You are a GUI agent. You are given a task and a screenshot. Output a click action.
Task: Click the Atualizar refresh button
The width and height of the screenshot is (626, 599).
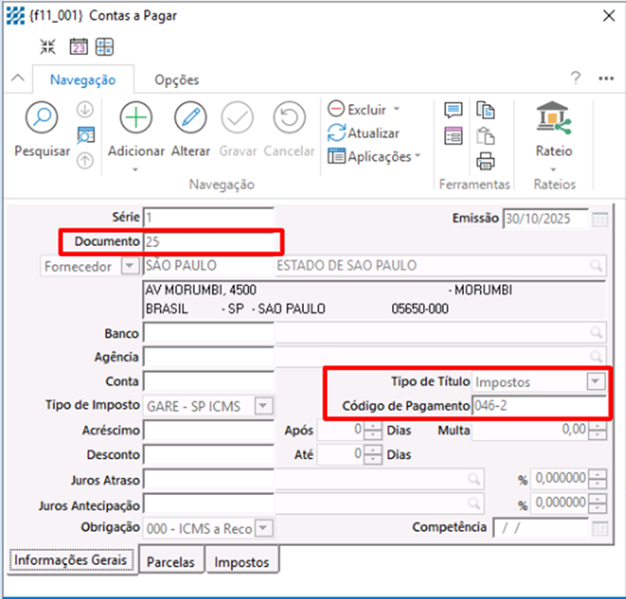[364, 133]
